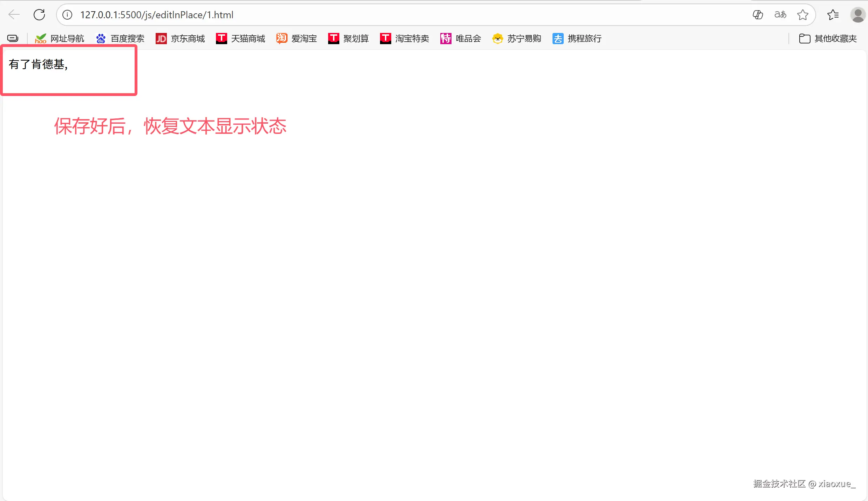Open read aloud with the aあ icon
868x501 pixels.
[780, 15]
